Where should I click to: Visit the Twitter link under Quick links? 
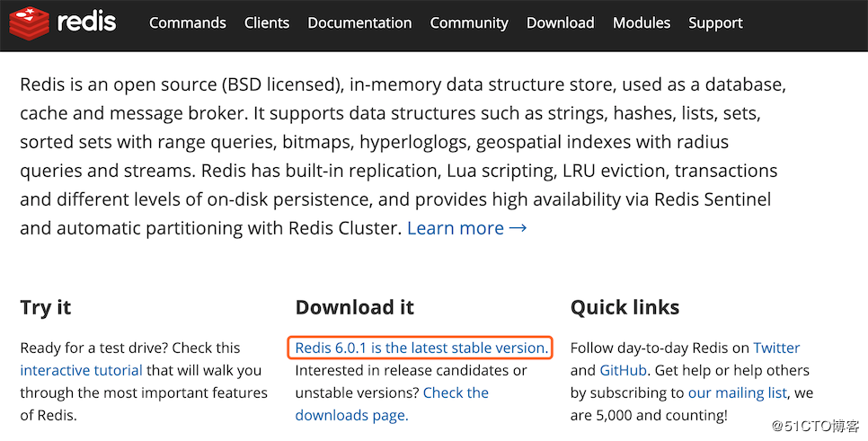(776, 348)
